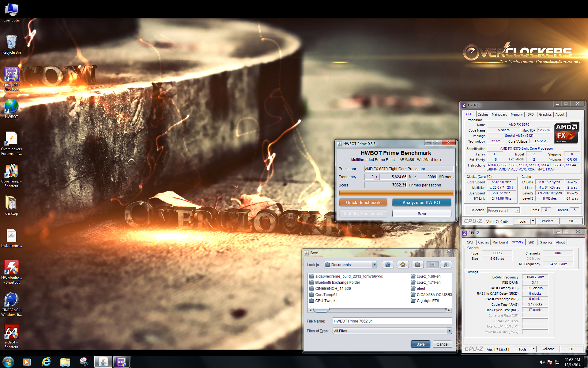Screen dimensions: 588x368
Task: Click the orange benchmark progress bar
Action: click(396, 193)
